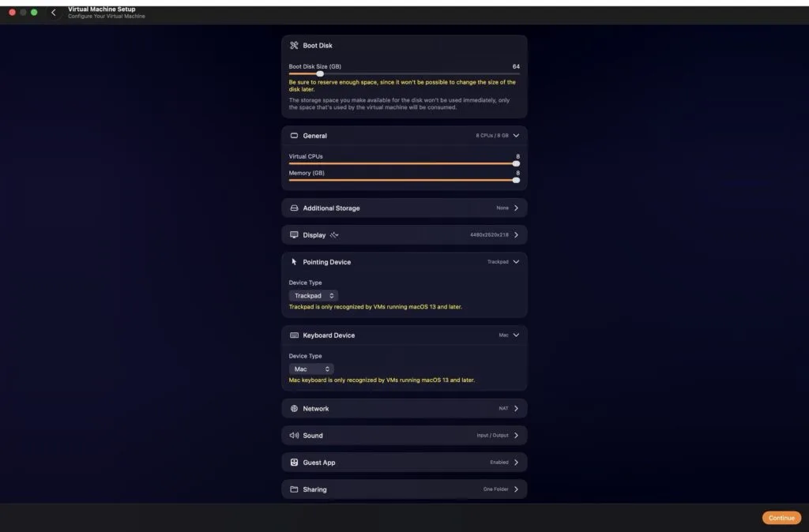Click the Display monitor icon
The height and width of the screenshot is (532, 809).
click(294, 235)
